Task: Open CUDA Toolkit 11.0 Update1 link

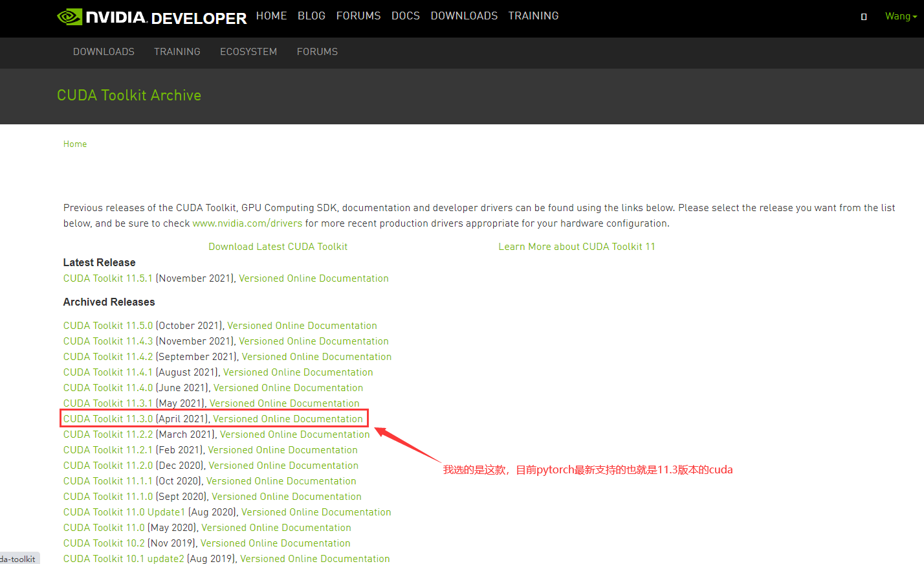Action: pyautogui.click(x=124, y=512)
